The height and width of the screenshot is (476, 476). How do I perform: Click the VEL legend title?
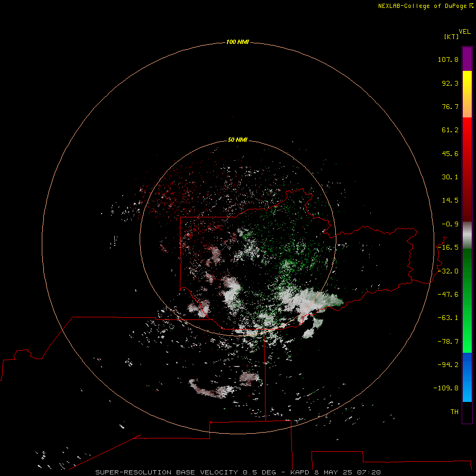(464, 32)
